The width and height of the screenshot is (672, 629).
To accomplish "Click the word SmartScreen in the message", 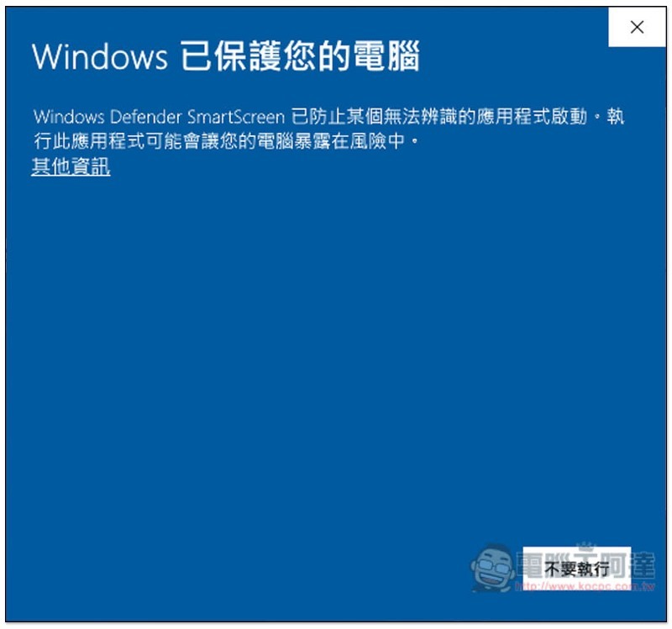I will pyautogui.click(x=236, y=117).
